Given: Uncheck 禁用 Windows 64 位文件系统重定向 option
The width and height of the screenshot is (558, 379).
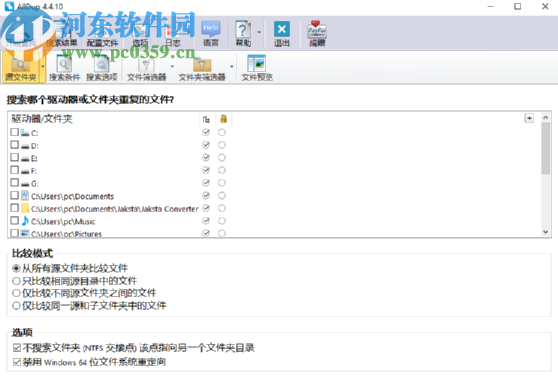Looking at the screenshot, I should click(17, 362).
